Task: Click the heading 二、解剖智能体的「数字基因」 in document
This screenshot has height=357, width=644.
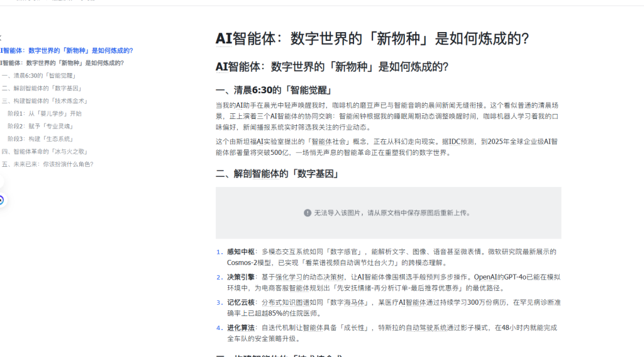Action: 277,174
